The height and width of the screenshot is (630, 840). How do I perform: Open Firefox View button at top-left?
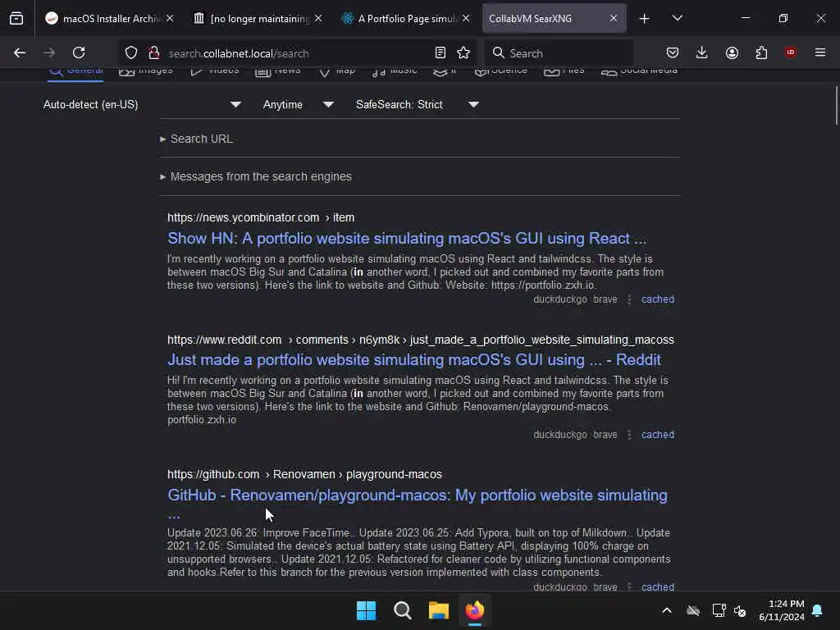click(x=16, y=19)
